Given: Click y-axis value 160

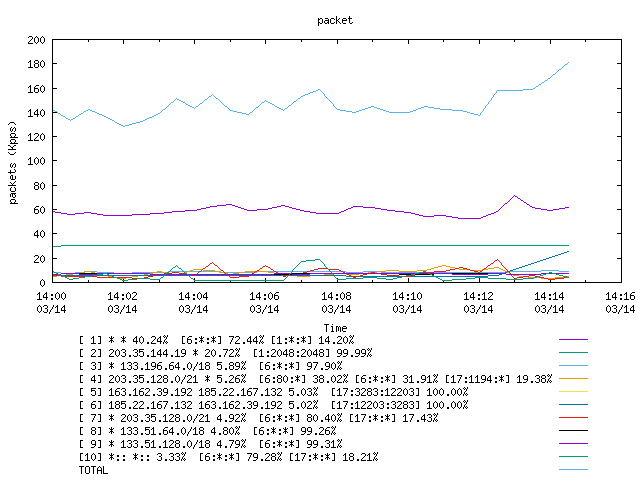Looking at the screenshot, I should click(36, 89).
